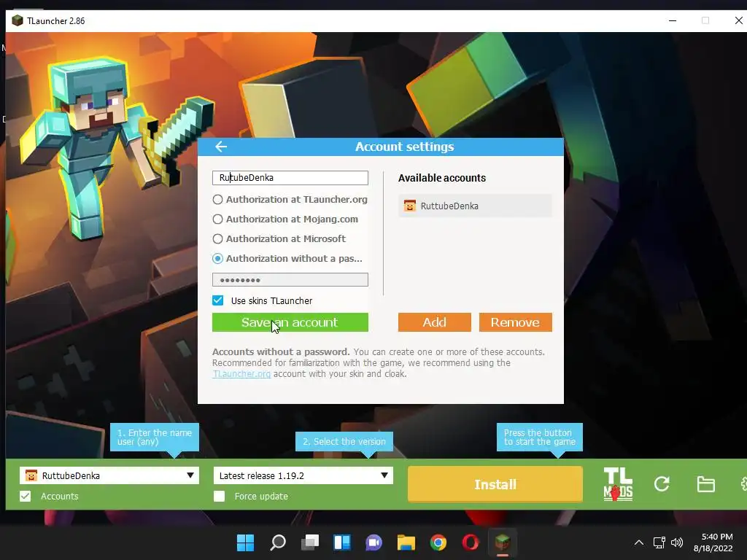Open the Latest release 1.19.2 version dropdown

click(303, 475)
